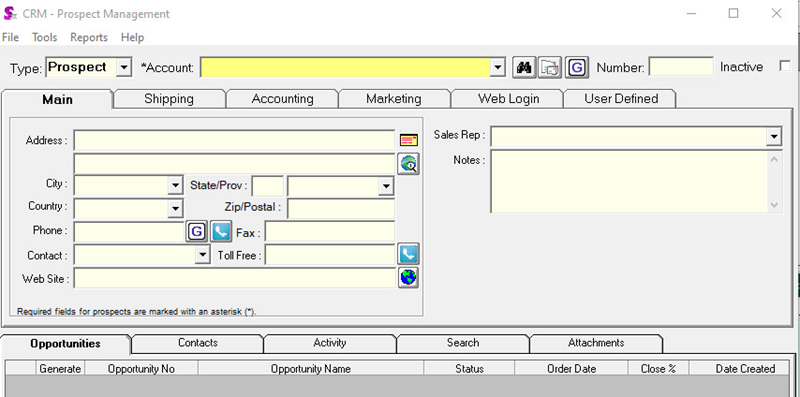Open the Help menu
800x397 pixels.
click(x=133, y=37)
